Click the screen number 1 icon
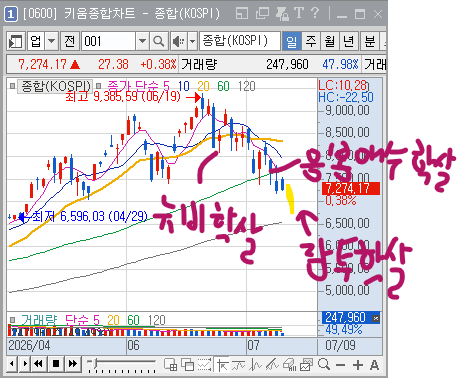The image size is (457, 378). point(11,14)
